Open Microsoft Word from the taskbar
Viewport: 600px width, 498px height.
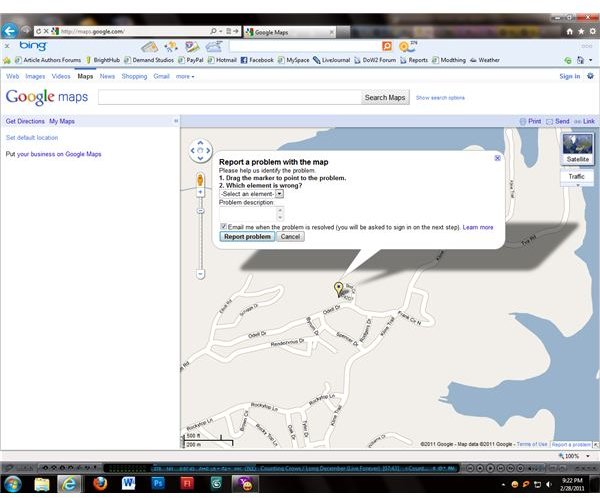pyautogui.click(x=128, y=483)
